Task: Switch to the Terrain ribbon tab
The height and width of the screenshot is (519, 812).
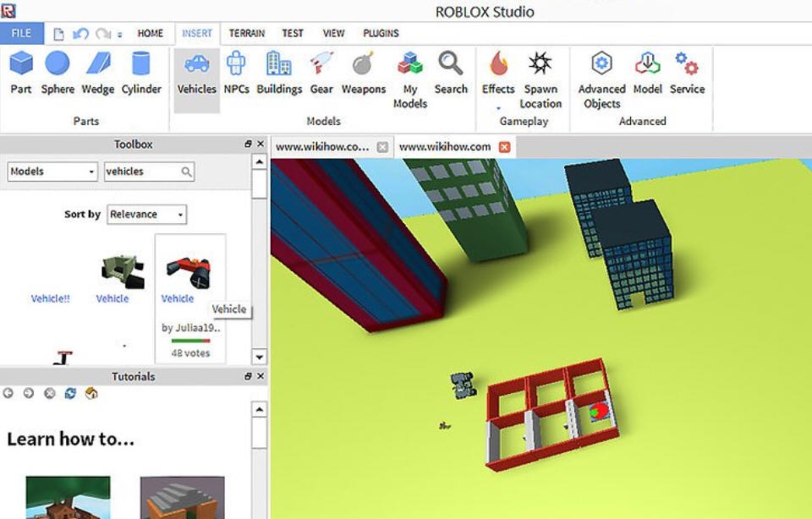Action: 246,33
